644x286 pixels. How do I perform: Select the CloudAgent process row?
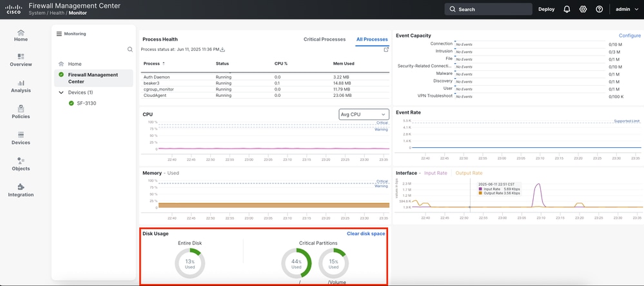266,96
